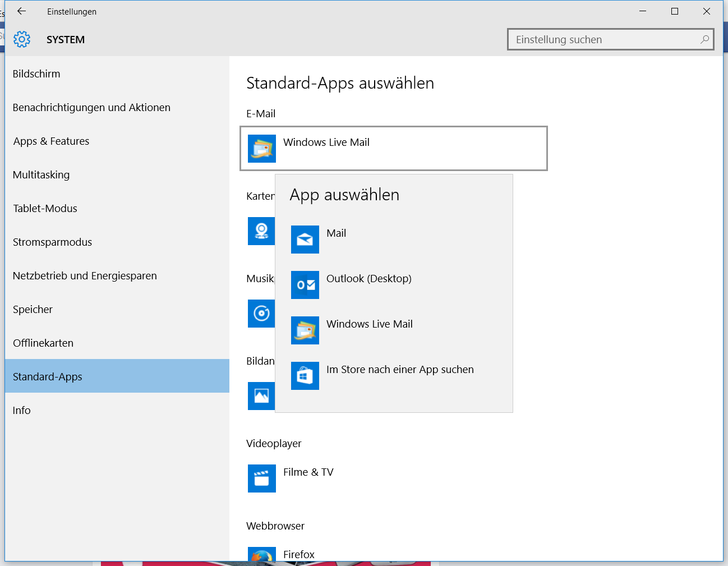Show the Info page
The image size is (728, 566).
pos(22,411)
